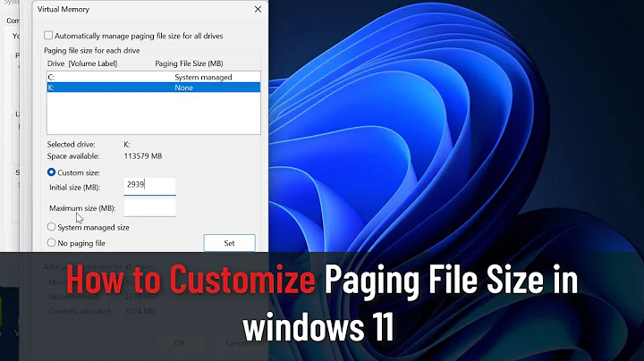Click the 'Selected drive:' label
The width and height of the screenshot is (644, 361).
click(71, 145)
